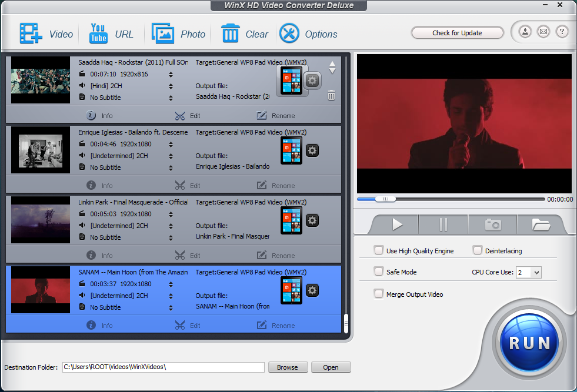
Task: Rename the Linkin Park output file
Action: (276, 255)
